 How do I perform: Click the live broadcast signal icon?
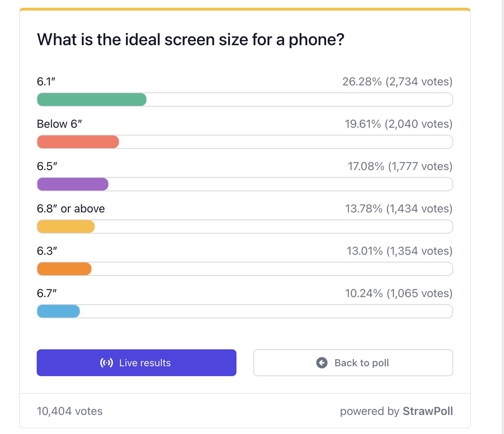(x=107, y=363)
